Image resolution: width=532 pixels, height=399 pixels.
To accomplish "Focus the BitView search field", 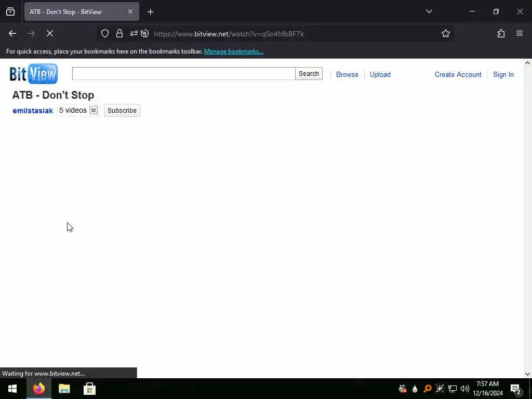I will (183, 74).
